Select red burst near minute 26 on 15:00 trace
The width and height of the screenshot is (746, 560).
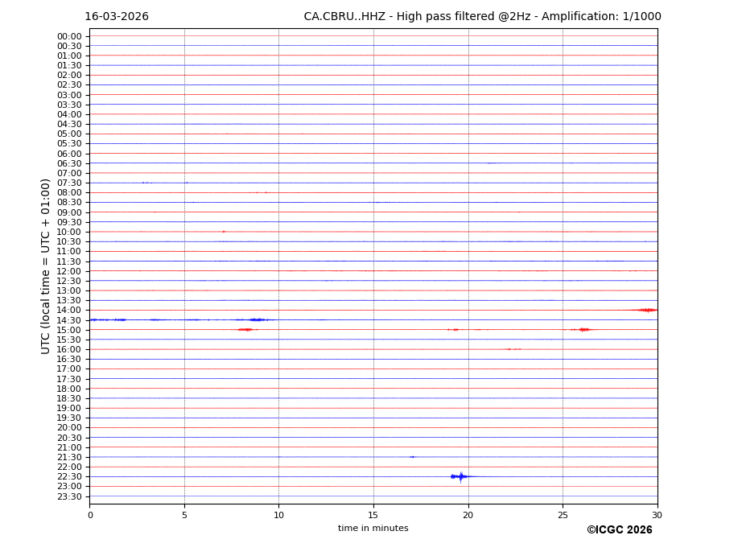pyautogui.click(x=583, y=329)
